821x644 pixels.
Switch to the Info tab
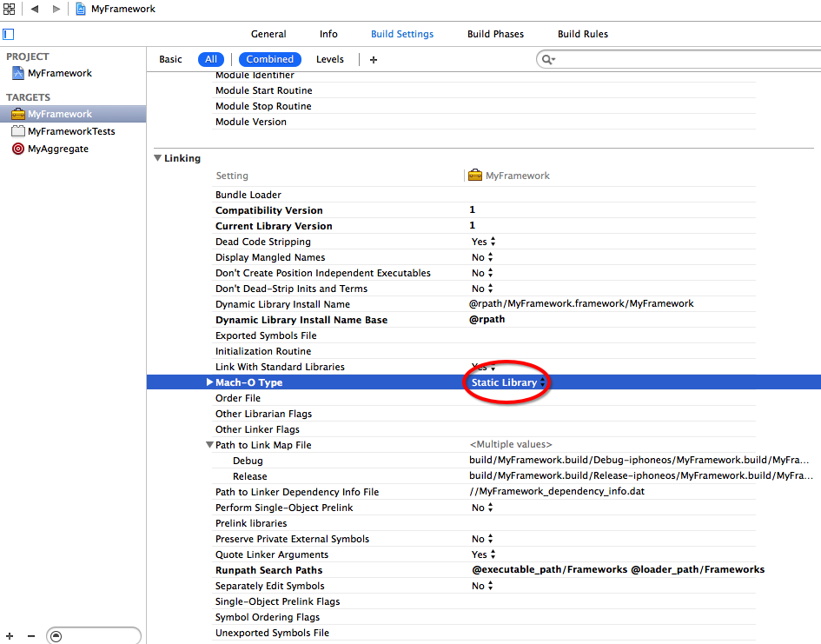tap(328, 34)
